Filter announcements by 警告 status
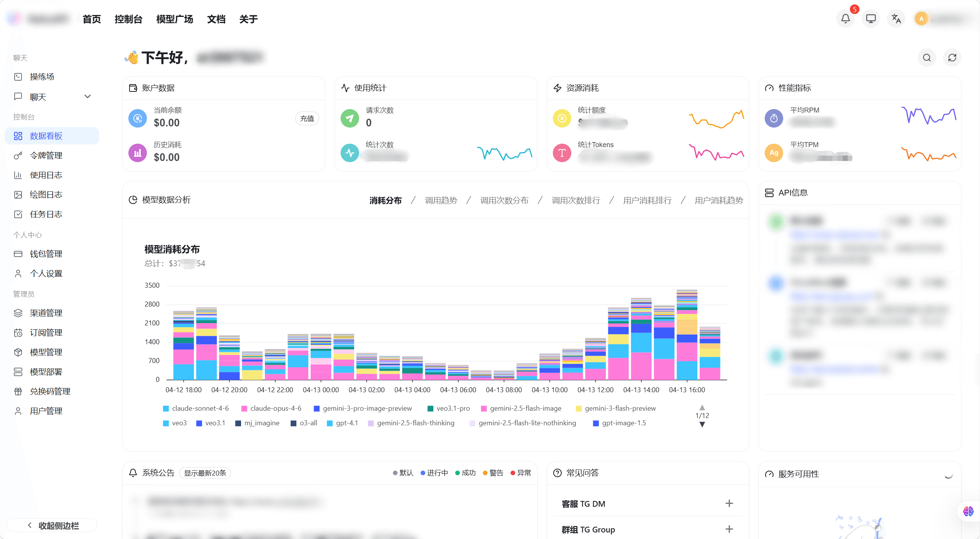This screenshot has width=980, height=539. 496,473
